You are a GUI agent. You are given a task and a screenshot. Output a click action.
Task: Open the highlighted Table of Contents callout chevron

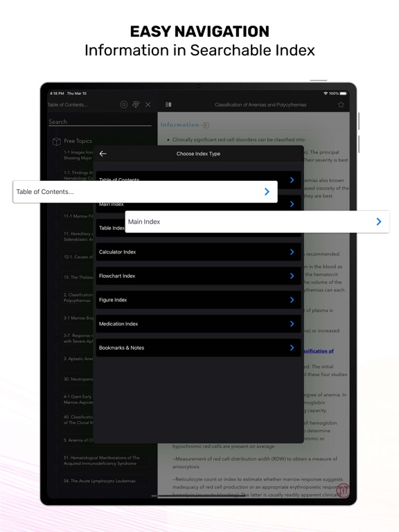point(267,192)
